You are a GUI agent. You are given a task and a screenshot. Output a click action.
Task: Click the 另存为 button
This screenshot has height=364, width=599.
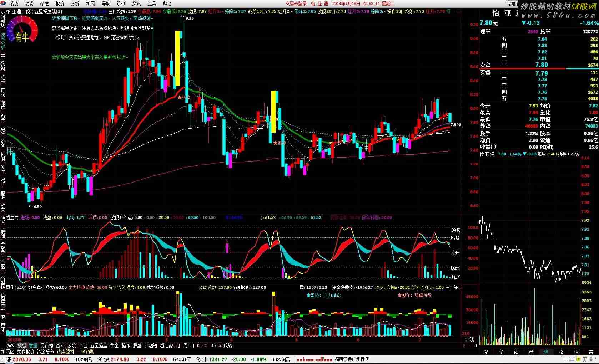tap(46, 345)
